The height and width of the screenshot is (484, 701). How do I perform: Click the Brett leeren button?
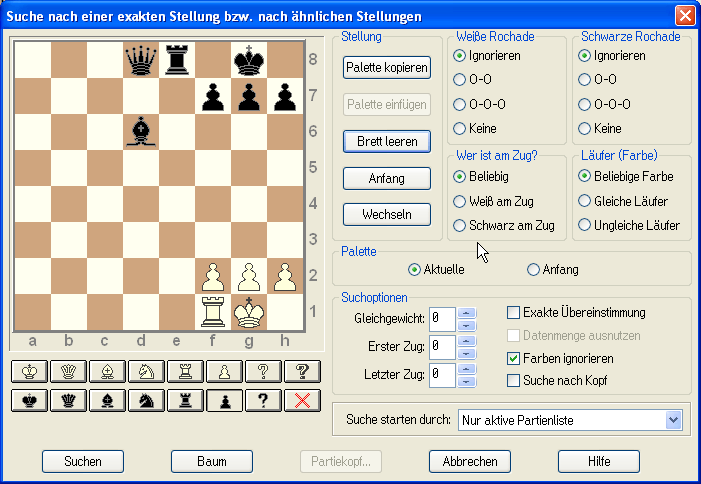click(x=386, y=141)
